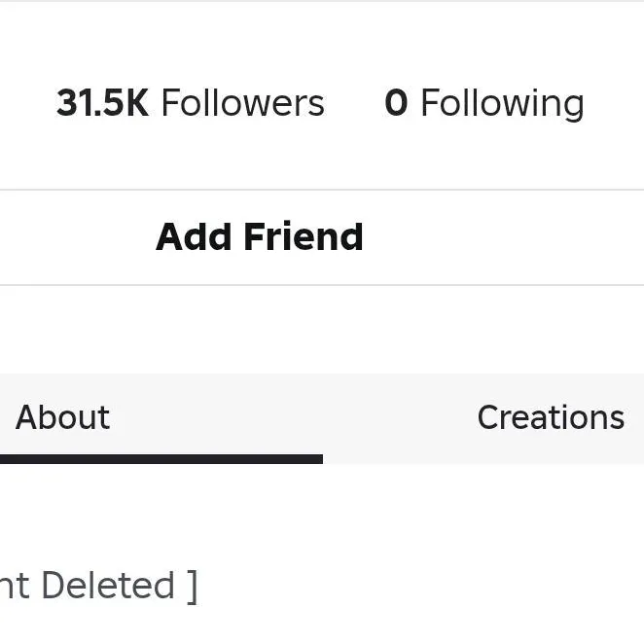Click the word Followers
The width and height of the screenshot is (644, 644).
[x=242, y=103]
